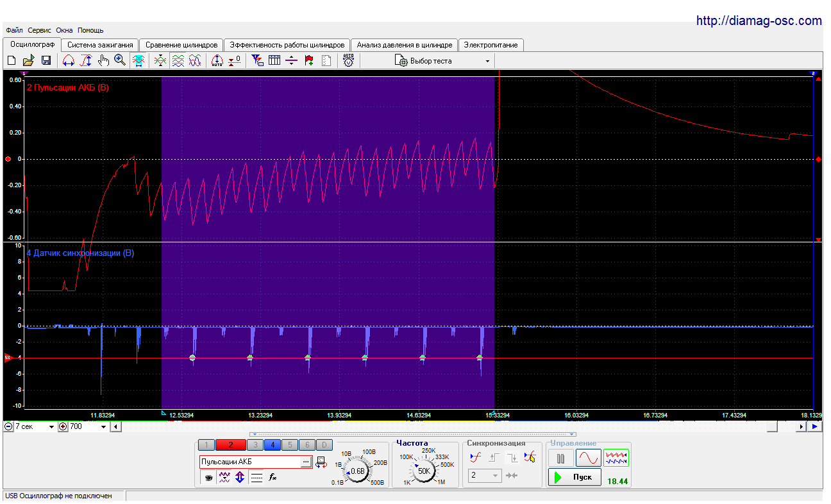Screen dimensions: 831x504
Task: Select the Осциллограф tab
Action: coord(32,44)
